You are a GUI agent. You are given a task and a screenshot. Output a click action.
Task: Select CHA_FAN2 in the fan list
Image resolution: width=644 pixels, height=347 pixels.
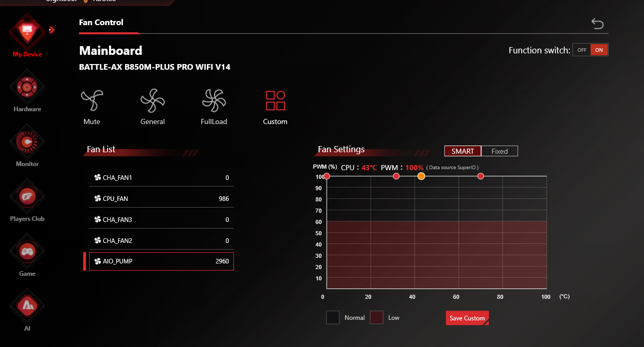[161, 240]
